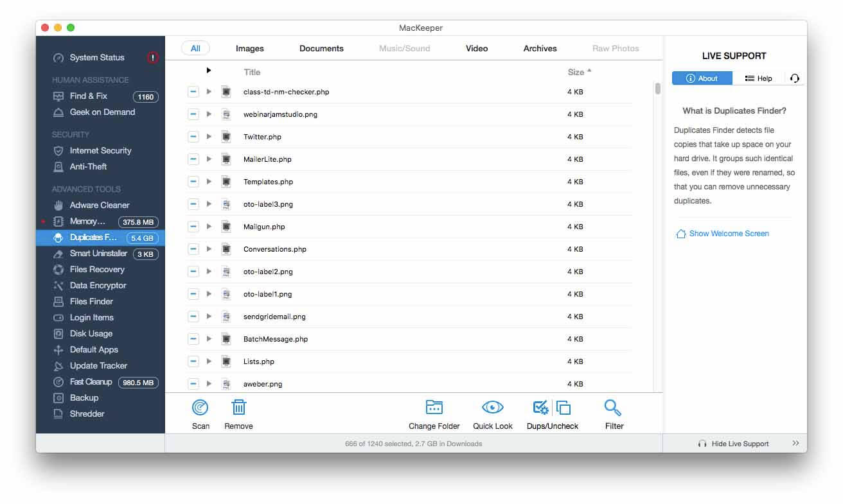Open Find & Fix

(89, 96)
